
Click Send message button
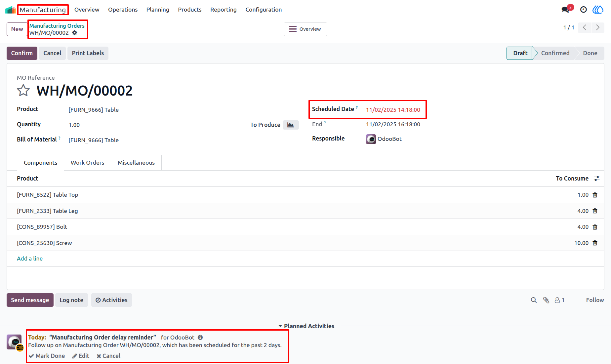tap(30, 300)
